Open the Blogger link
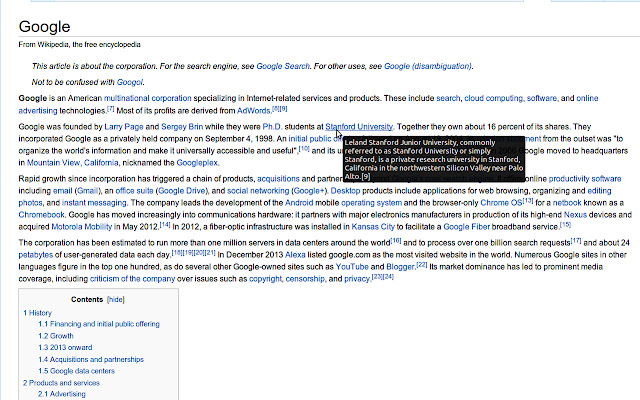 pos(400,267)
